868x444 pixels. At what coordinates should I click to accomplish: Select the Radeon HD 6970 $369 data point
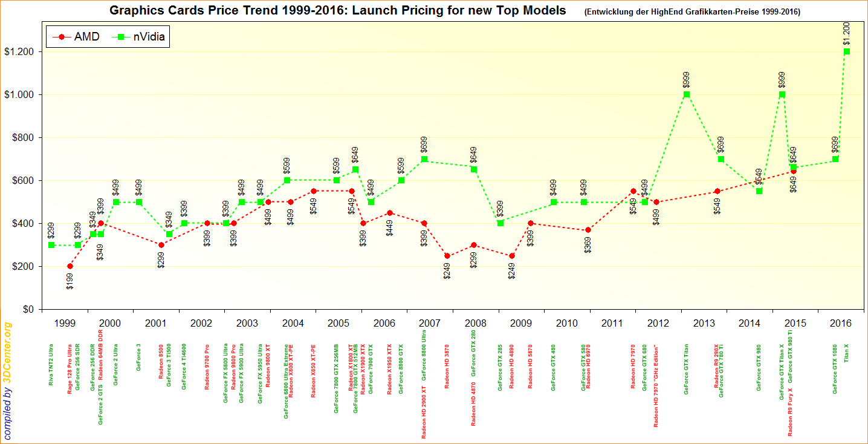point(588,230)
